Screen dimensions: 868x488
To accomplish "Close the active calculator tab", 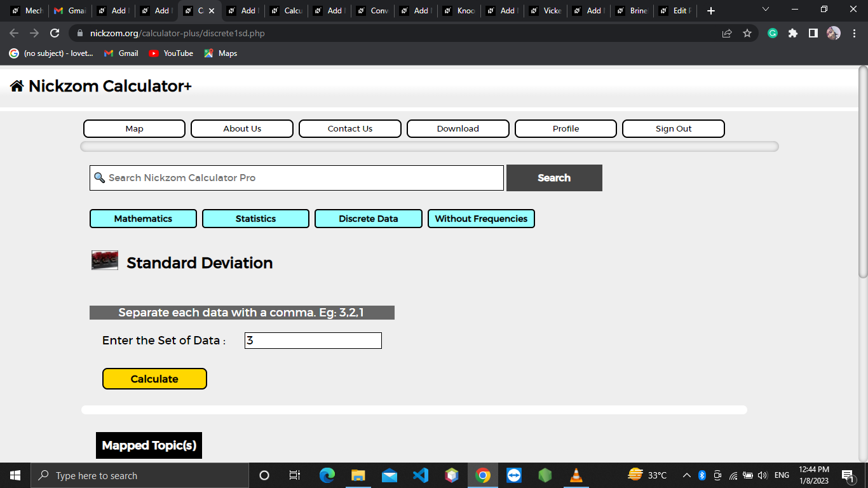I will 212,11.
